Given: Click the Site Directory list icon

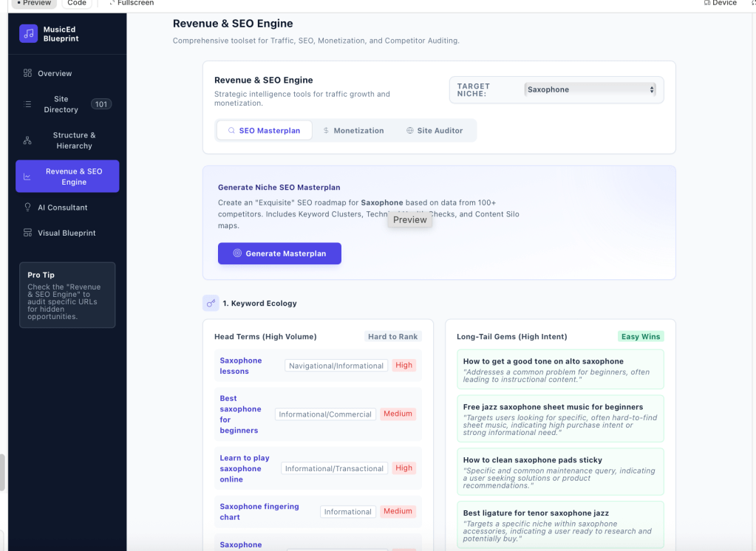Looking at the screenshot, I should click(27, 104).
